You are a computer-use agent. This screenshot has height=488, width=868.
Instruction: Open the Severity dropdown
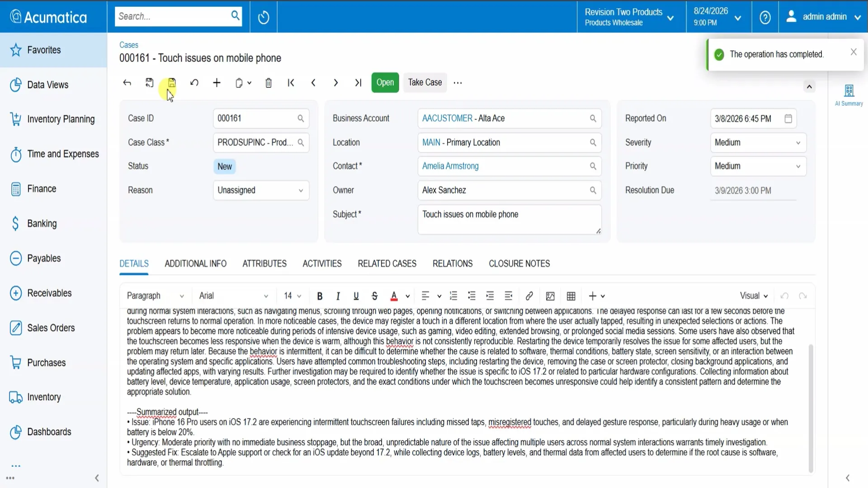click(x=758, y=142)
